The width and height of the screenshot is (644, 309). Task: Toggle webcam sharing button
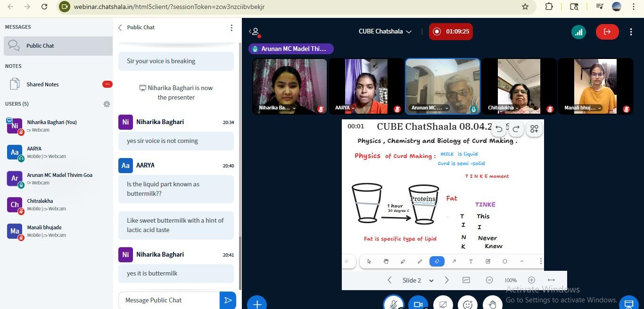418,304
